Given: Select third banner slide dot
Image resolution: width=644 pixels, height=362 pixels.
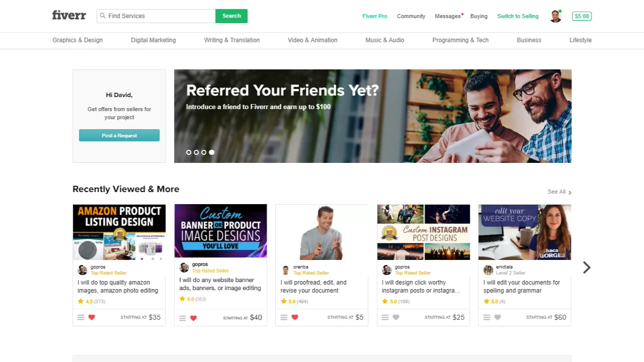Looking at the screenshot, I should pos(204,152).
